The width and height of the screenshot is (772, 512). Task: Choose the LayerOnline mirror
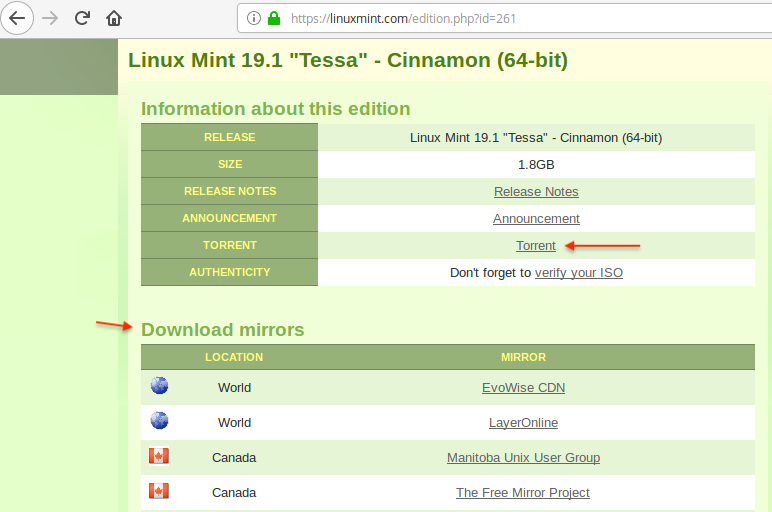coord(523,423)
